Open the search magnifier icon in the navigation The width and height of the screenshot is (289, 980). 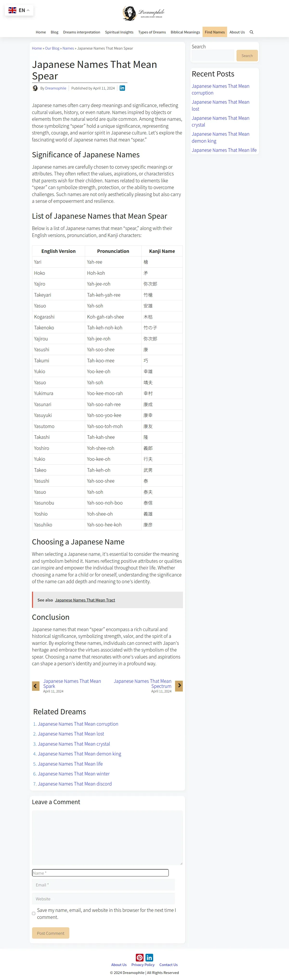(x=251, y=32)
